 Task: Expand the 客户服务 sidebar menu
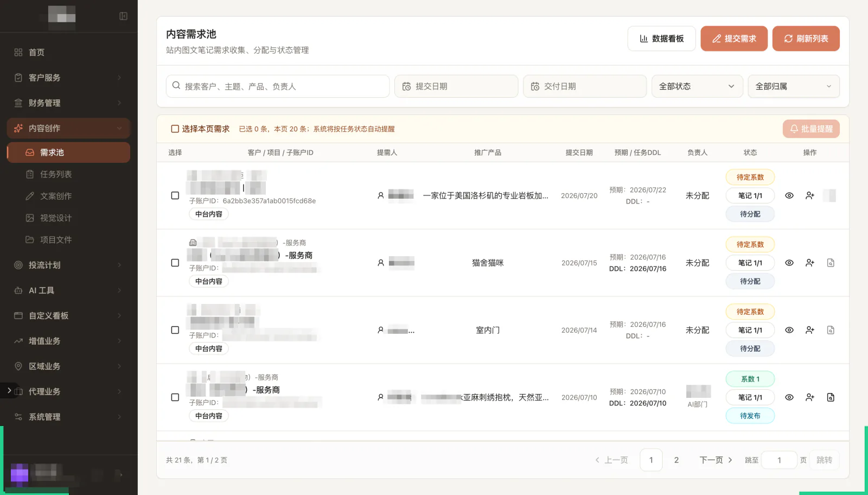68,78
